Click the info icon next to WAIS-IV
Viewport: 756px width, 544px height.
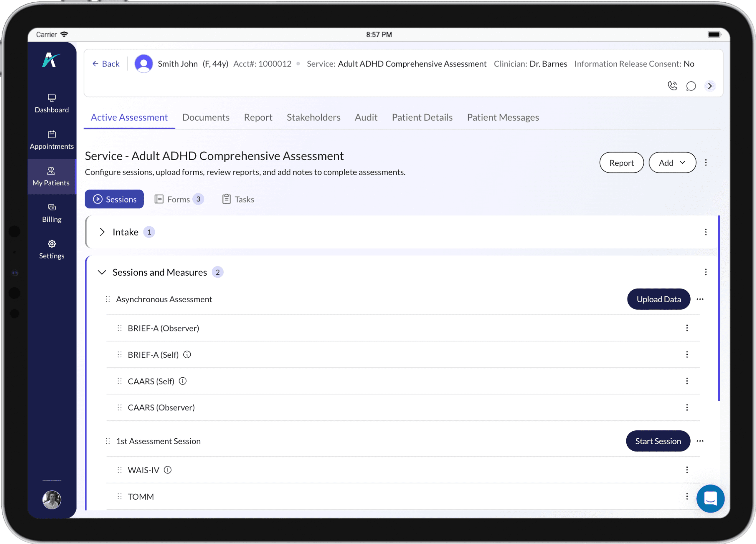coord(168,470)
